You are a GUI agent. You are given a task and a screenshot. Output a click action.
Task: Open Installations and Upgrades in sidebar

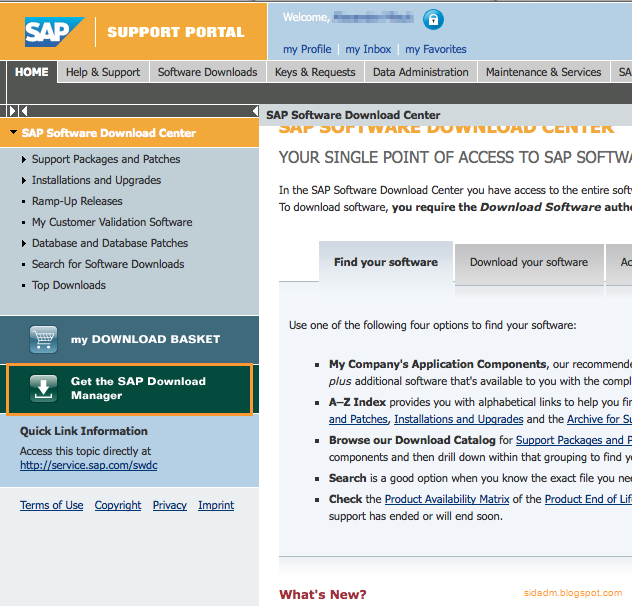(x=96, y=180)
